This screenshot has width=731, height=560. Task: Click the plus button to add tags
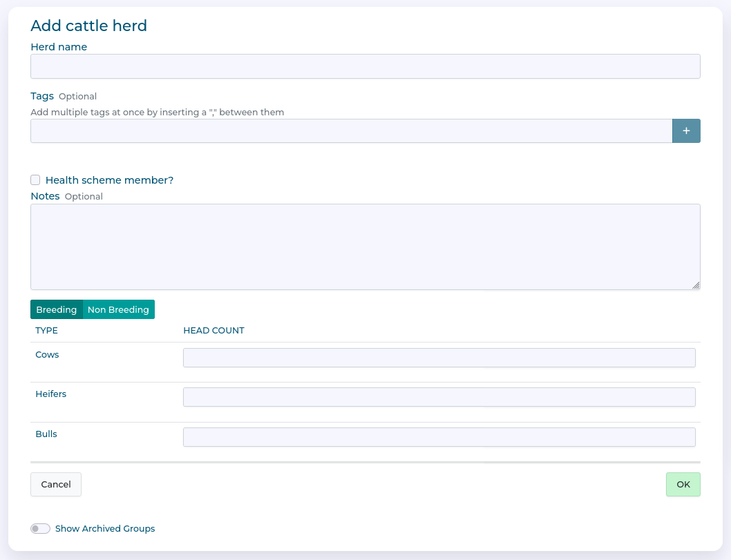pos(685,131)
